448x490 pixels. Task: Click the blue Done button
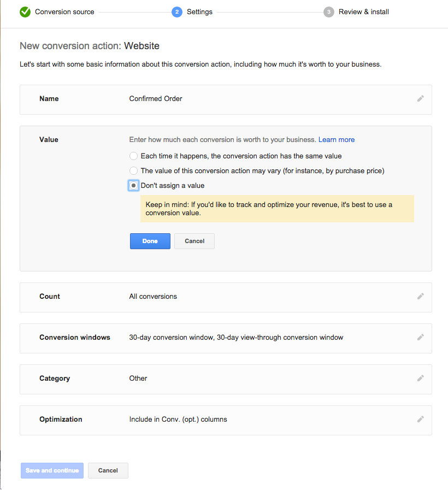tap(150, 241)
